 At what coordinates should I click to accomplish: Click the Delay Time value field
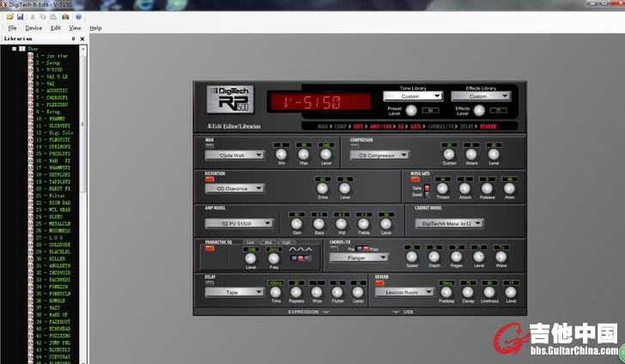276,282
